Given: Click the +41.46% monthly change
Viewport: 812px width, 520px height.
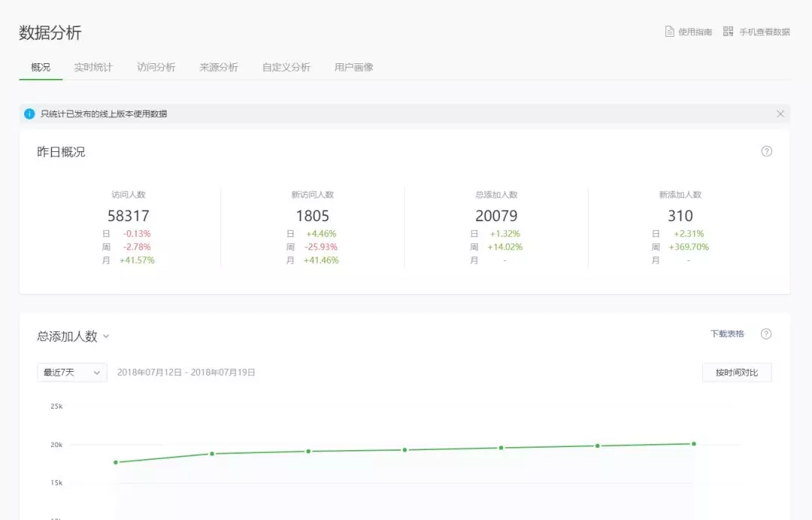Looking at the screenshot, I should point(321,260).
